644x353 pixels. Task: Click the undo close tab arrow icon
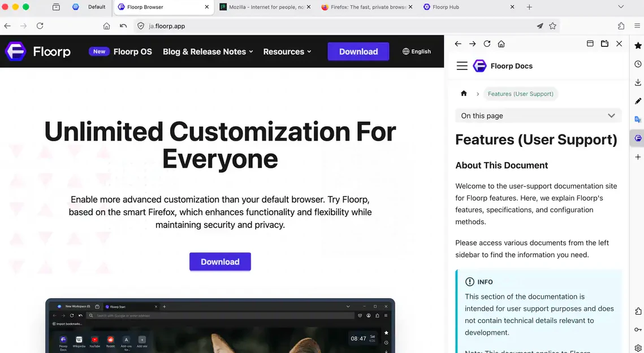tap(123, 26)
